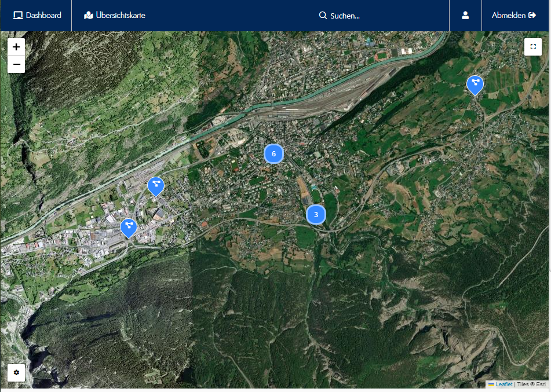Click the map icon beside Übersichtskarte

point(89,16)
